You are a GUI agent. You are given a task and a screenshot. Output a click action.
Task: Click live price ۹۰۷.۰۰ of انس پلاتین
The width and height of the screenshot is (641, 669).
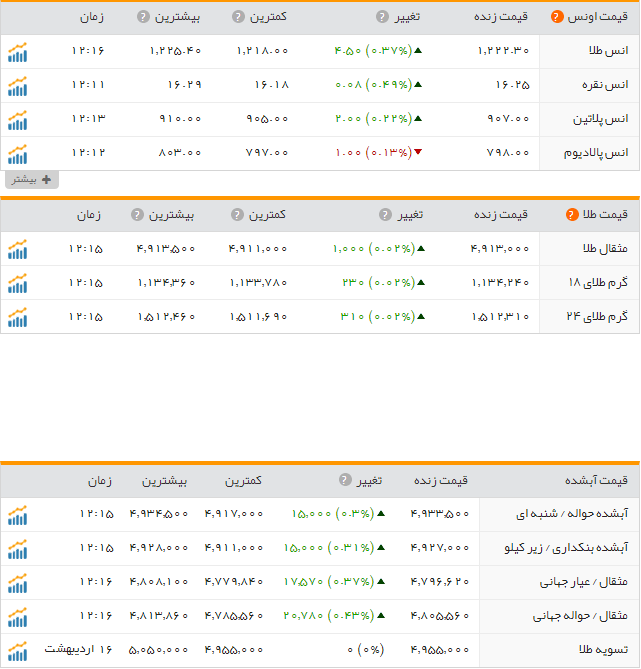point(508,119)
